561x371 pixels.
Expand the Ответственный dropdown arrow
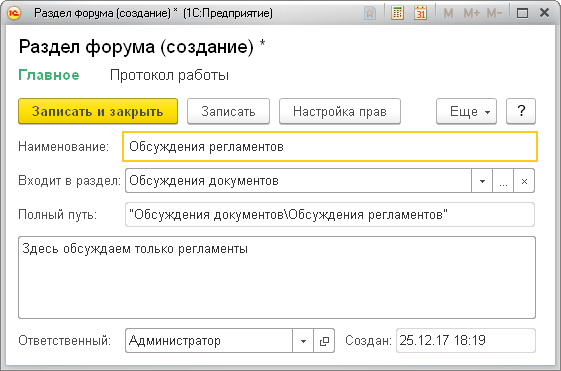pos(303,341)
